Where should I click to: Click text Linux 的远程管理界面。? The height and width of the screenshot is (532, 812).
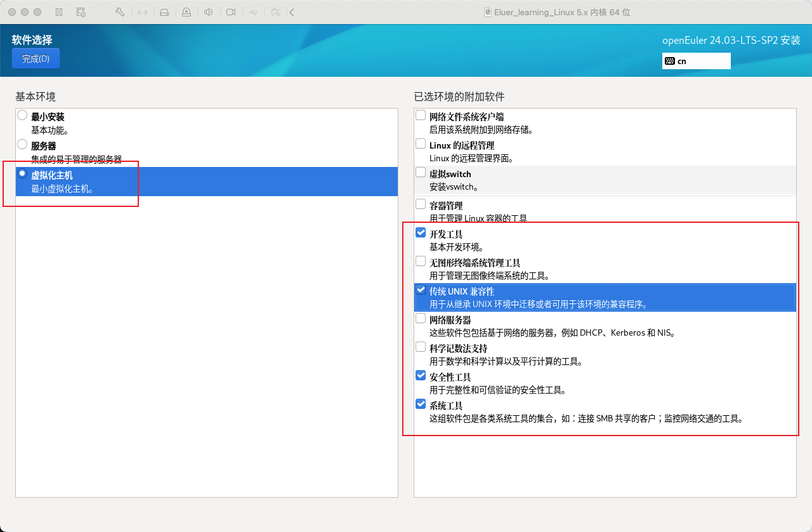click(471, 159)
